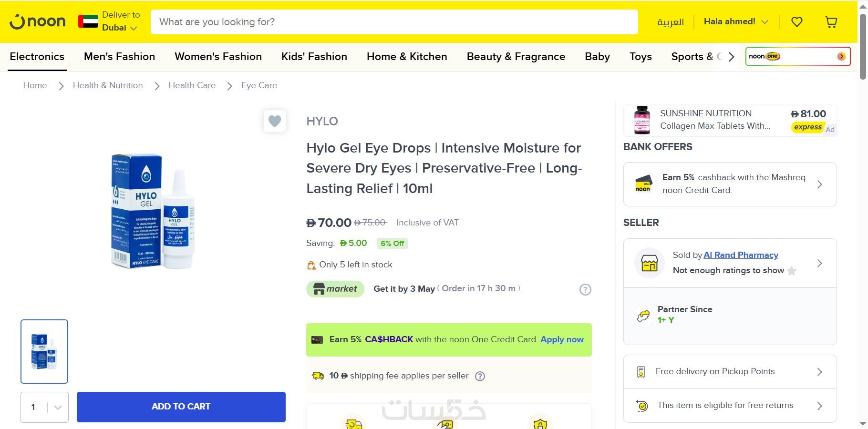Click the seller store icon
This screenshot has width=868, height=429.
pyautogui.click(x=649, y=263)
